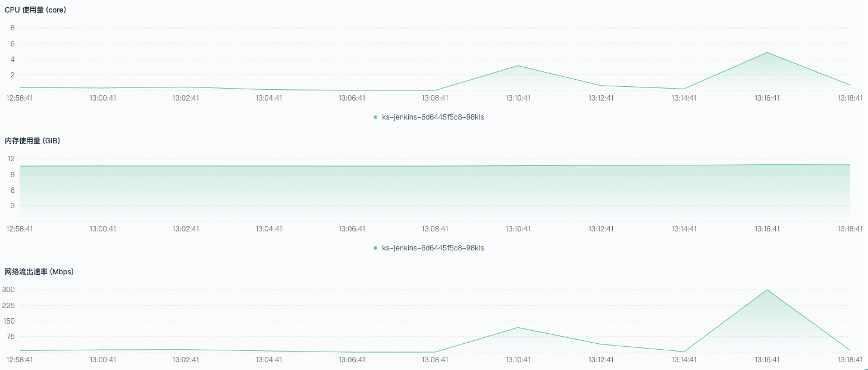Viewport: 868px width, 370px height.
Task: Click the 225 y-axis label on network chart
Action: pos(8,306)
